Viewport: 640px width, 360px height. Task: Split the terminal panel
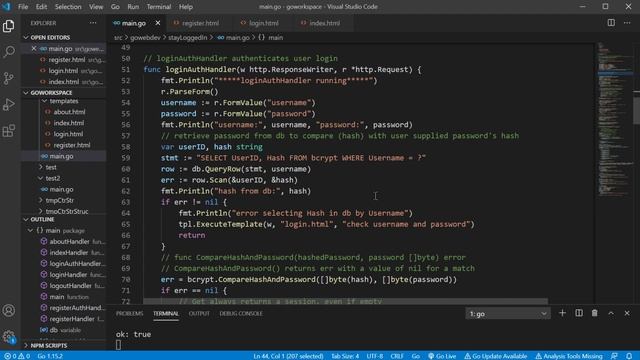[579, 313]
